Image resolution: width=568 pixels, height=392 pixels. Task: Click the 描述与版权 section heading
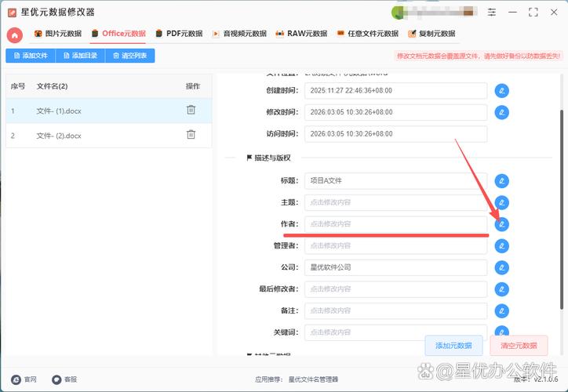pos(269,158)
